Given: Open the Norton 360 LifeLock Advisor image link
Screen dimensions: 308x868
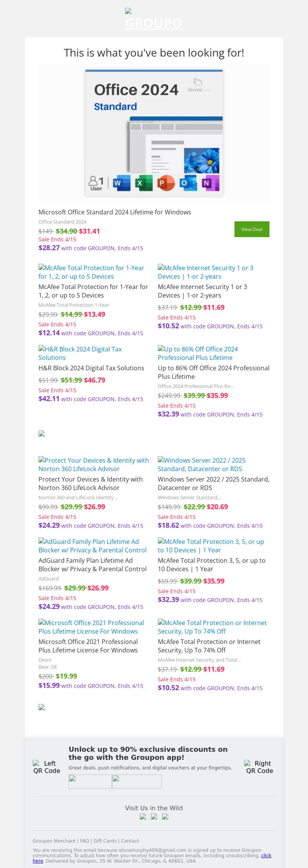Looking at the screenshot, I should pyautogui.click(x=94, y=465).
